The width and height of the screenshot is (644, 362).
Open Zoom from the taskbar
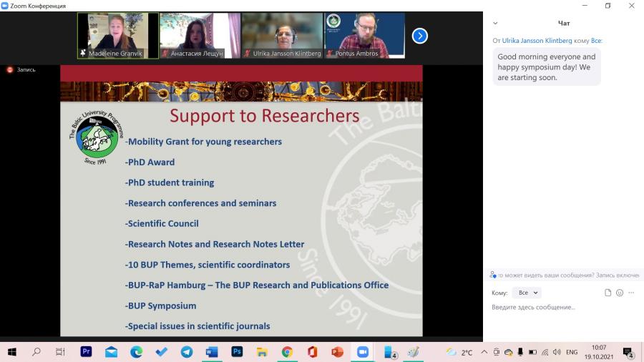click(362, 352)
